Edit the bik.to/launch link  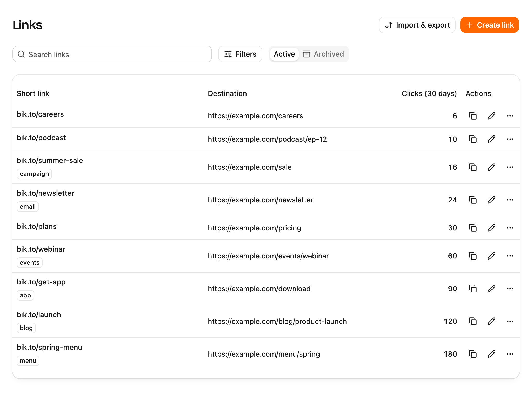coord(491,321)
